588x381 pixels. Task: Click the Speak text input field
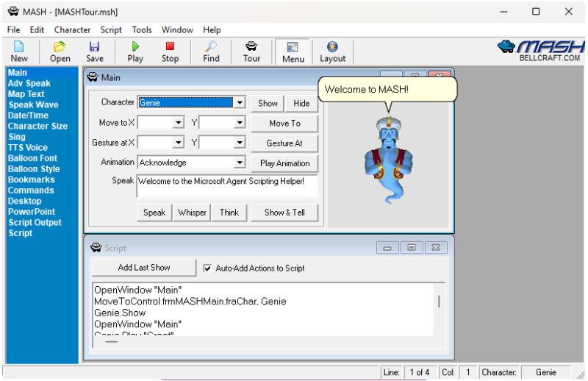click(226, 185)
